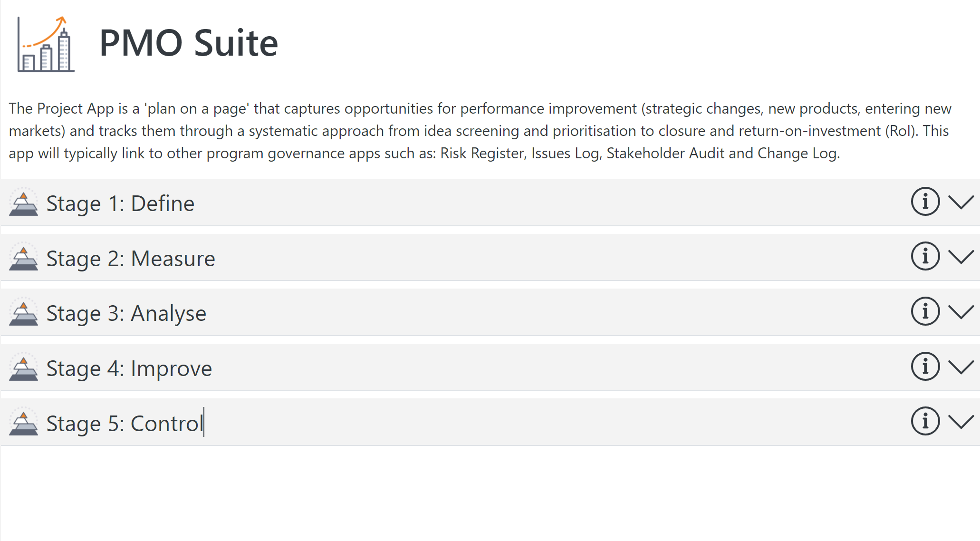Expand Stage 4: Improve section chevron
This screenshot has height=541, width=980.
(961, 367)
